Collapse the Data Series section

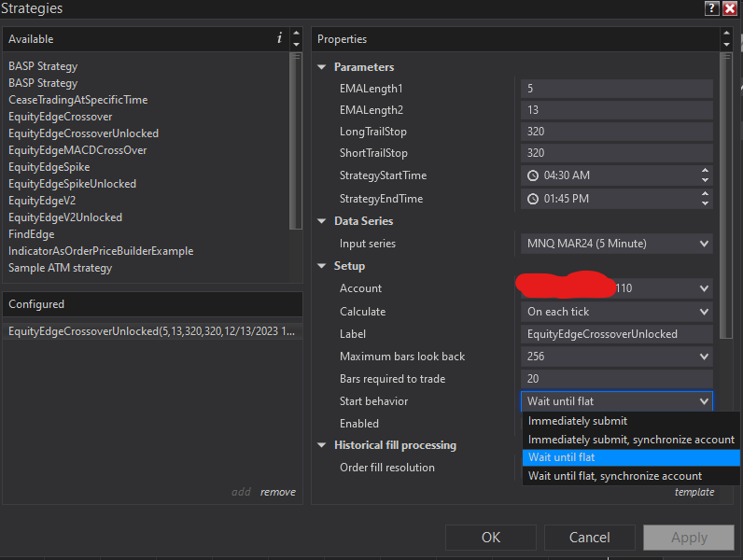point(322,221)
